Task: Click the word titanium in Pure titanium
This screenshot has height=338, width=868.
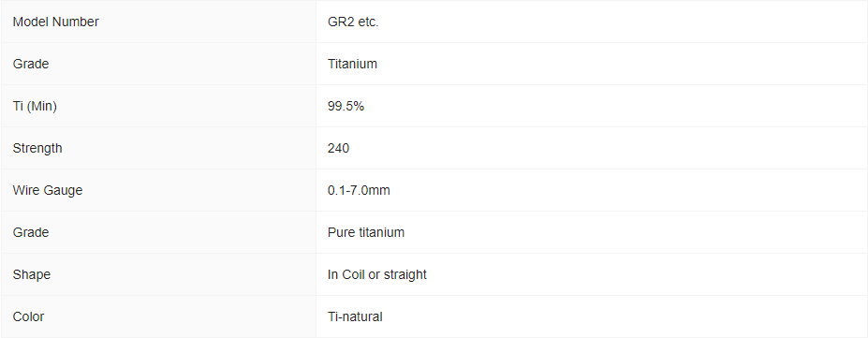Action: pos(381,232)
